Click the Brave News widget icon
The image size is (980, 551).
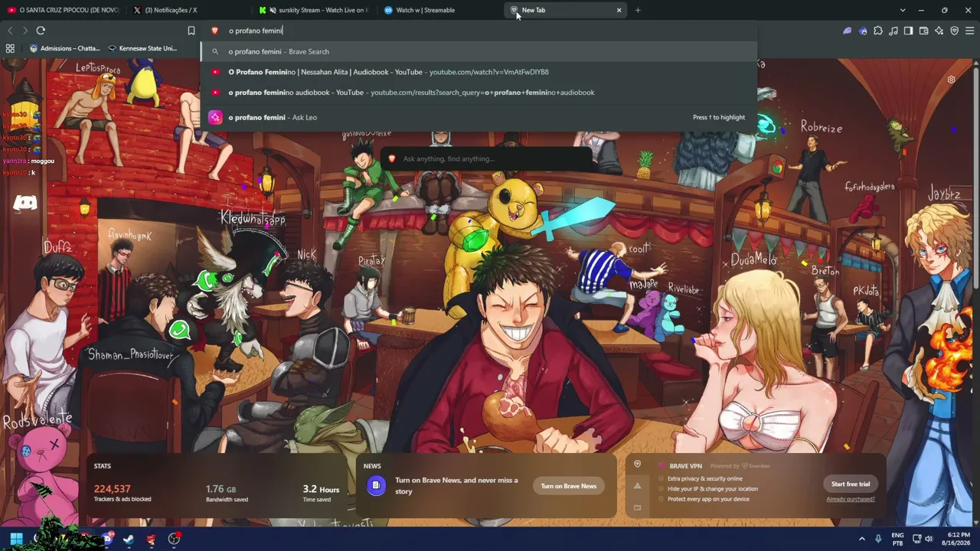(x=376, y=485)
